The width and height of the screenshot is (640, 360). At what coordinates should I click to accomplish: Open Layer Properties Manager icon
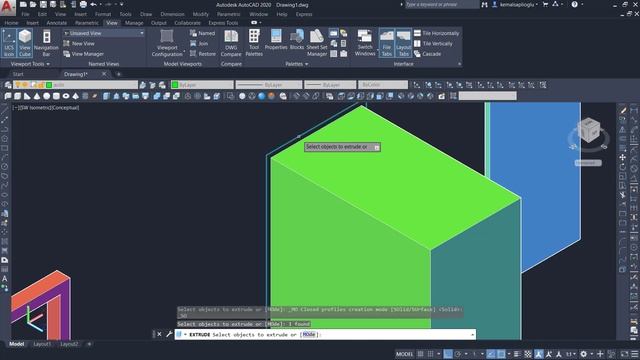tap(8, 85)
